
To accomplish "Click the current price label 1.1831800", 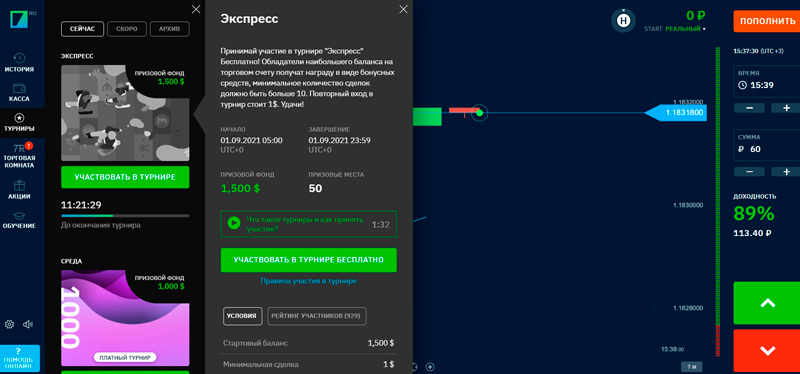I will click(x=676, y=113).
